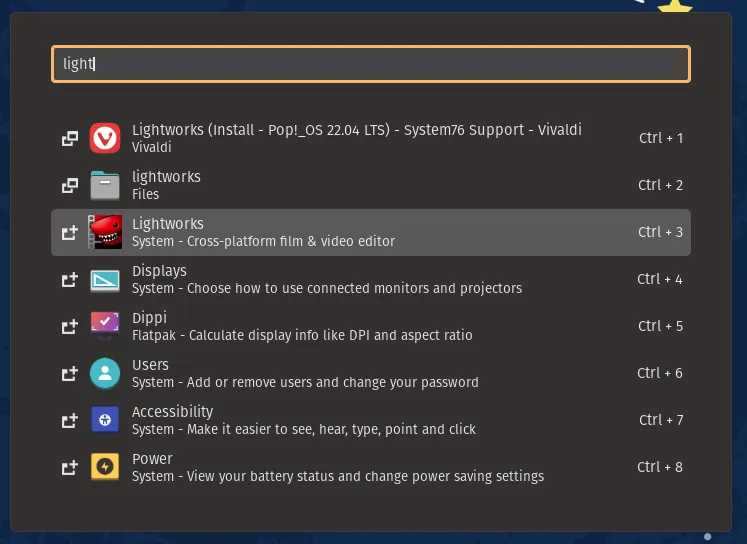Click the Displays settings icon
The image size is (747, 544).
pos(105,280)
